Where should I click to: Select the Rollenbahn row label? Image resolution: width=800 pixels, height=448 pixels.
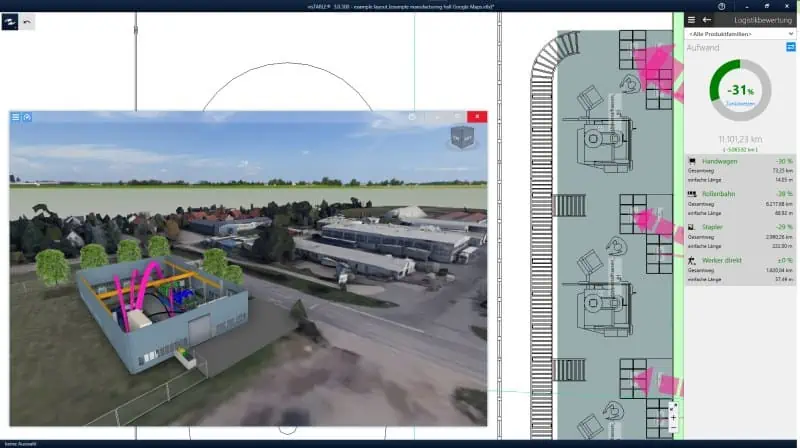click(x=718, y=194)
